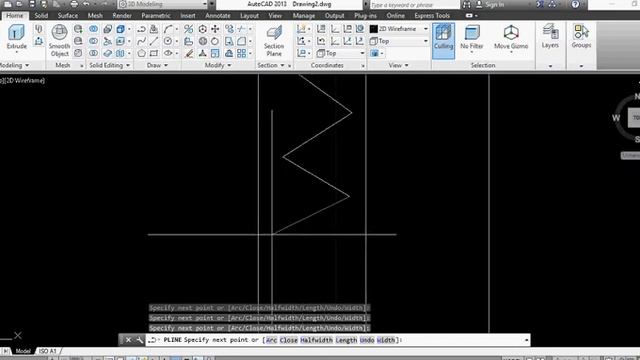This screenshot has width=640, height=360.
Task: Choose the Width option in PLINE prompt
Action: coord(386,340)
